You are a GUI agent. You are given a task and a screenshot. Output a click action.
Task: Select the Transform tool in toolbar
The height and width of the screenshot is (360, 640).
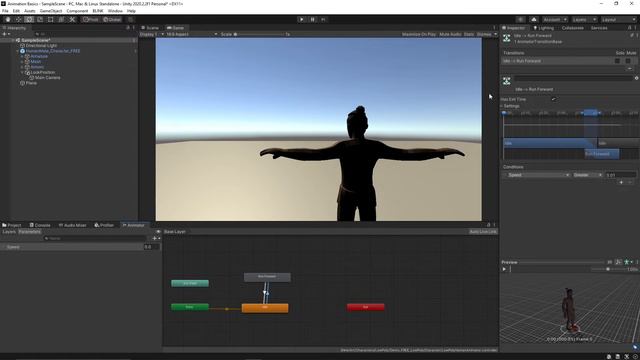(61, 19)
